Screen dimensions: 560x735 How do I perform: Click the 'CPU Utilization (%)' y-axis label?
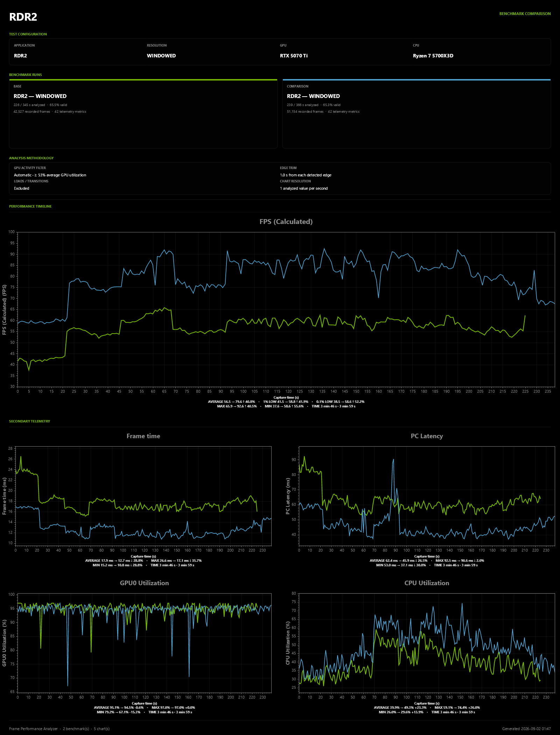point(288,643)
